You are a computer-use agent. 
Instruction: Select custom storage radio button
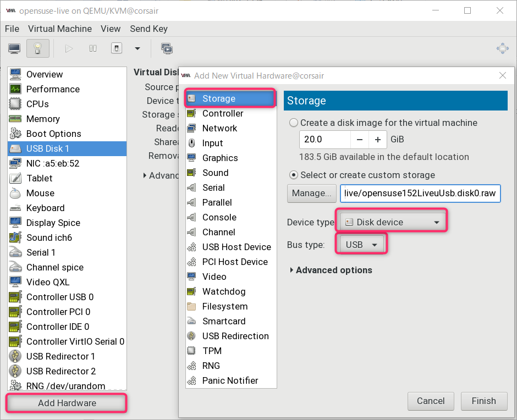coord(294,175)
